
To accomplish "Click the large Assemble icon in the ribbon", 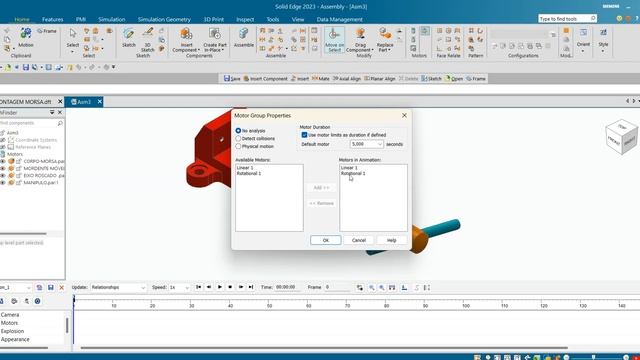I will (x=244, y=37).
